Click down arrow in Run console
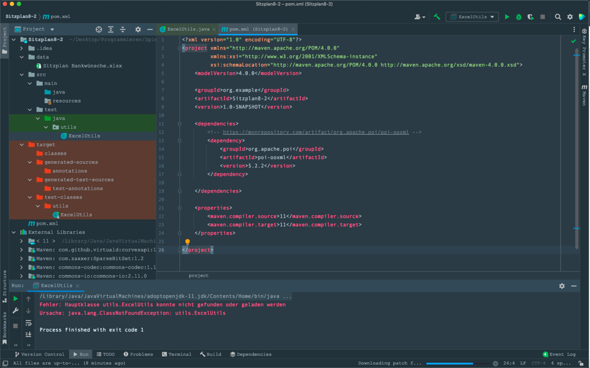 pos(28,311)
